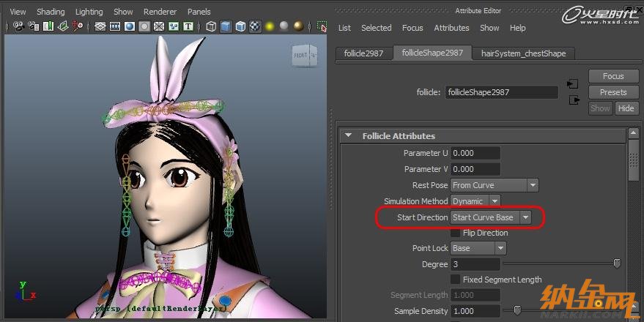Click the Attribute Editor scrollbar up arrow

pos(633,133)
